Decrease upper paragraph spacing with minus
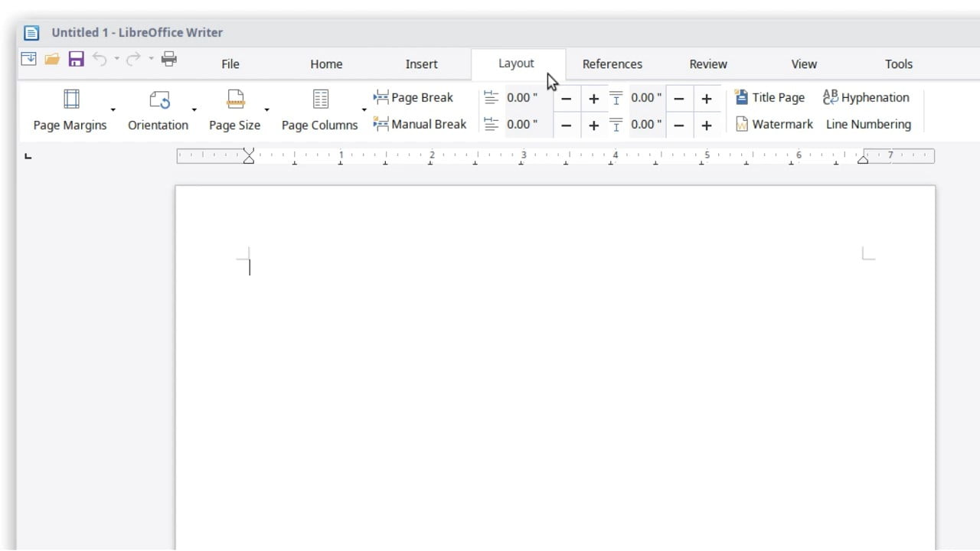The width and height of the screenshot is (980, 551). [x=679, y=98]
